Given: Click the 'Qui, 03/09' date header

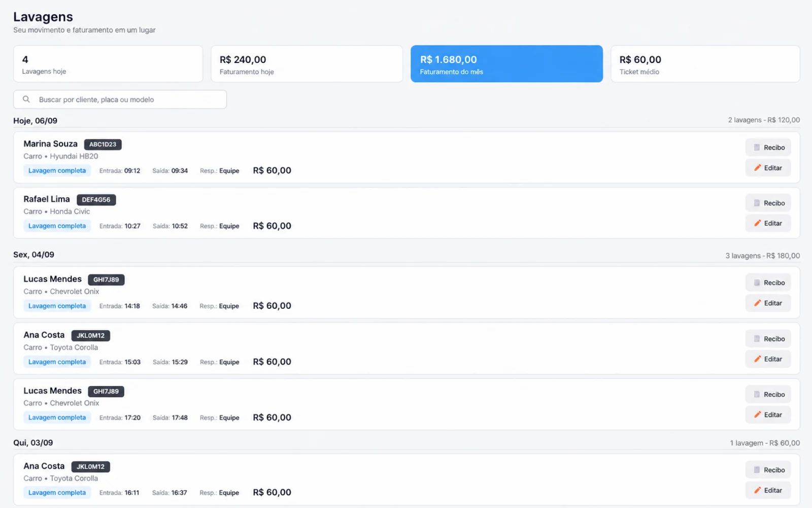Looking at the screenshot, I should (33, 442).
